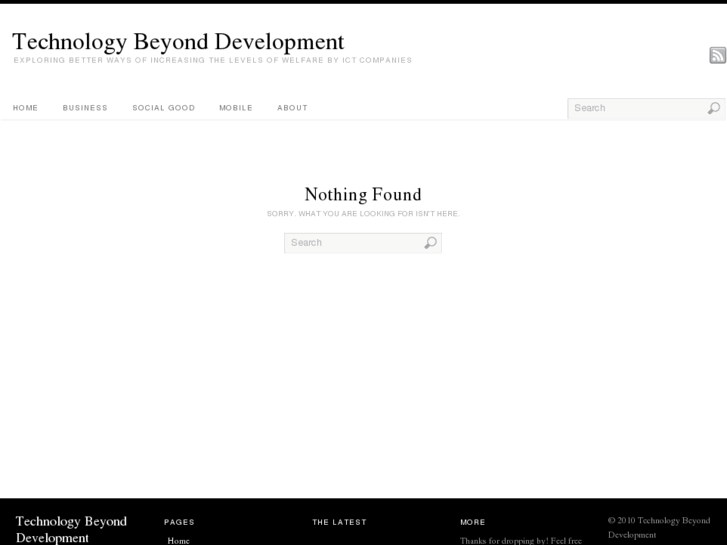Select the Mobile menu item
Viewport: 727px width, 545px height.
[x=236, y=108]
